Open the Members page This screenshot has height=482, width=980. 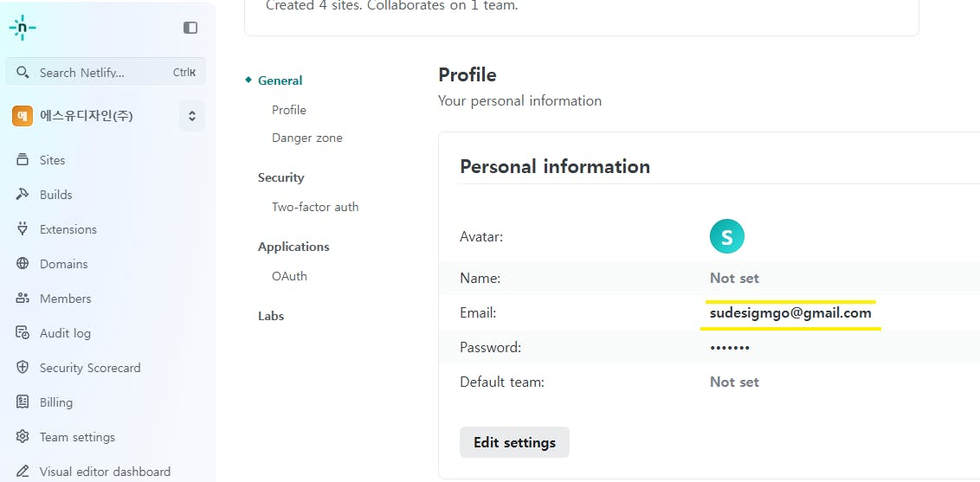pos(66,299)
